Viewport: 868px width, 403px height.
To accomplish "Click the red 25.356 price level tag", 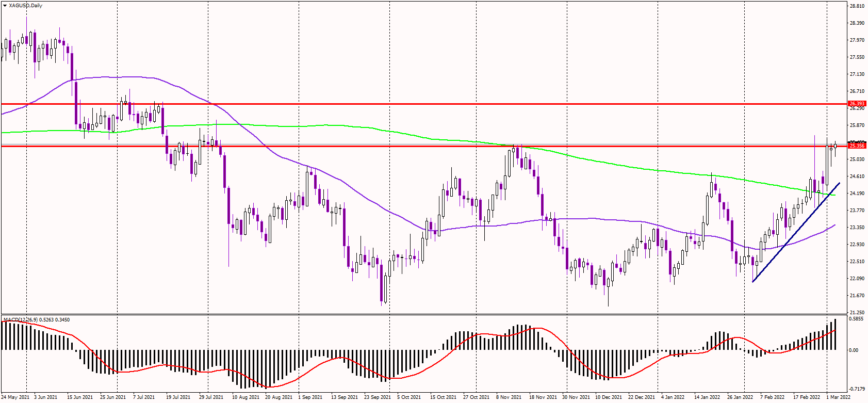I will tap(857, 146).
